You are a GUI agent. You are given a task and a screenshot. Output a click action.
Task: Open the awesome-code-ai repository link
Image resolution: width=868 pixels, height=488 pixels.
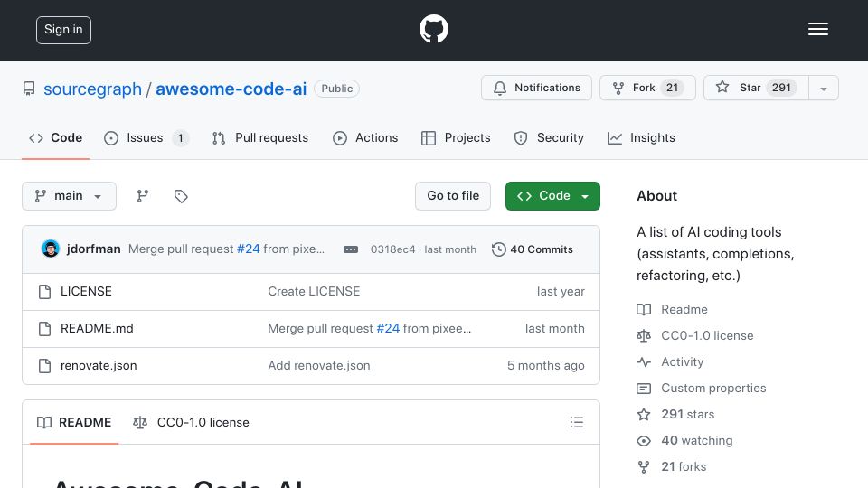231,89
